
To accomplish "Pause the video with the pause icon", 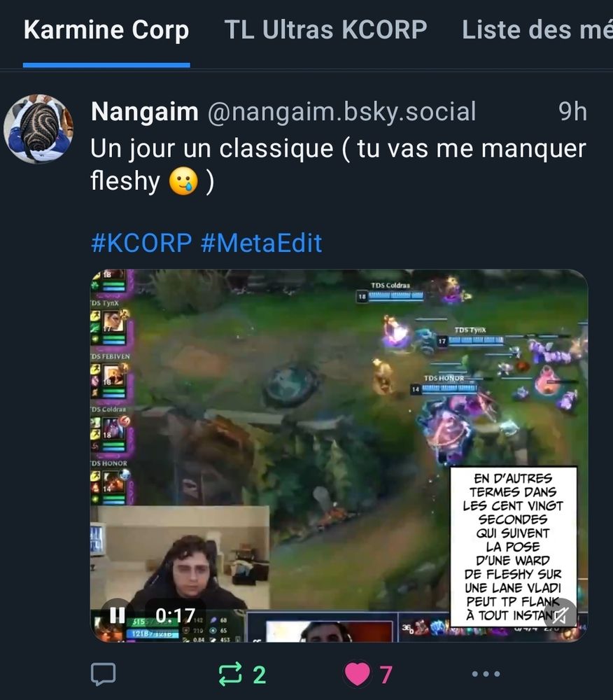I will pyautogui.click(x=118, y=615).
